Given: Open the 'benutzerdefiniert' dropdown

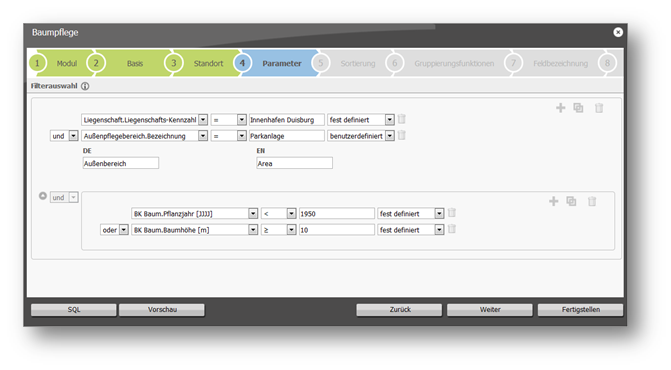Looking at the screenshot, I should (389, 136).
